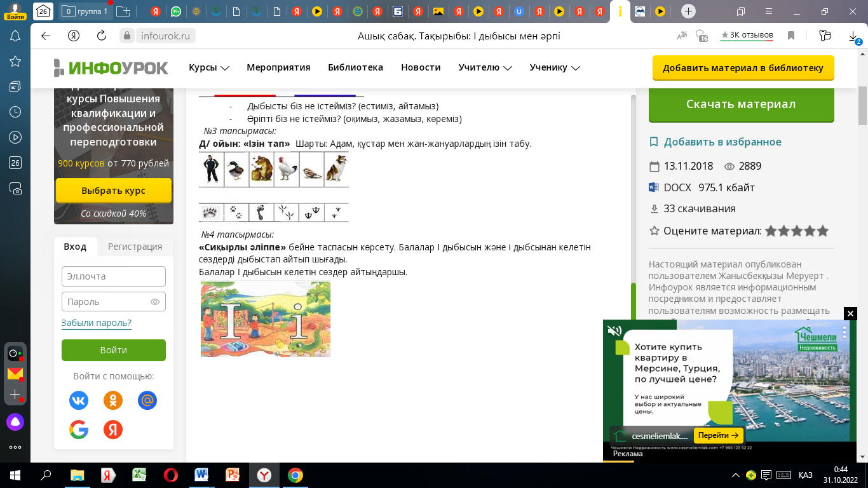Open Word from the taskbar
This screenshot has height=488, width=868.
(x=201, y=475)
